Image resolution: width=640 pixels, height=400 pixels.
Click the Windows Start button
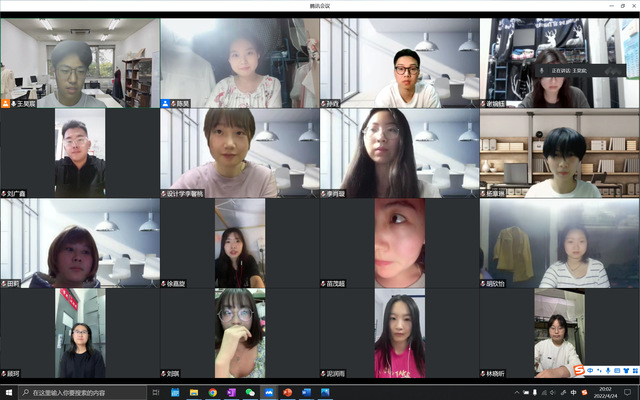8,393
